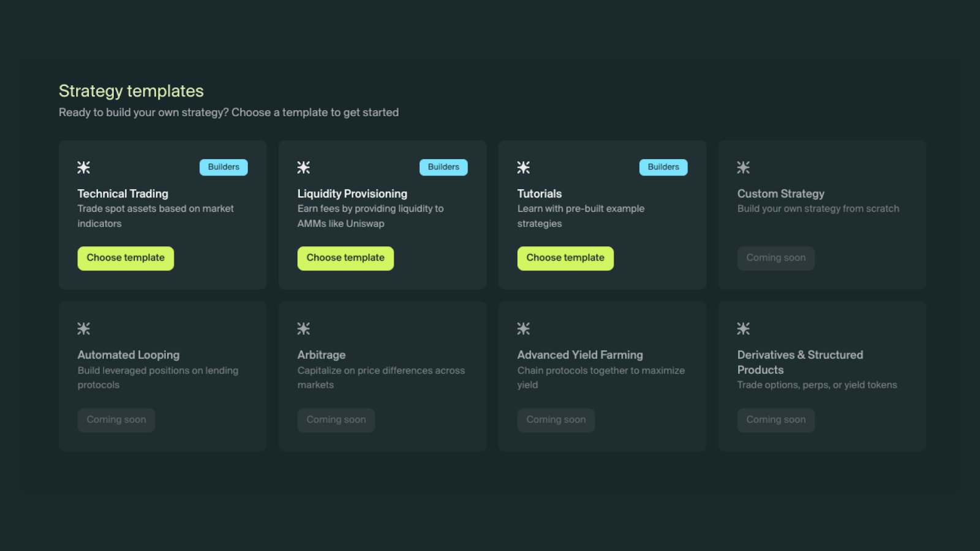The image size is (980, 551).
Task: Choose the Technical Trading template
Action: click(126, 258)
